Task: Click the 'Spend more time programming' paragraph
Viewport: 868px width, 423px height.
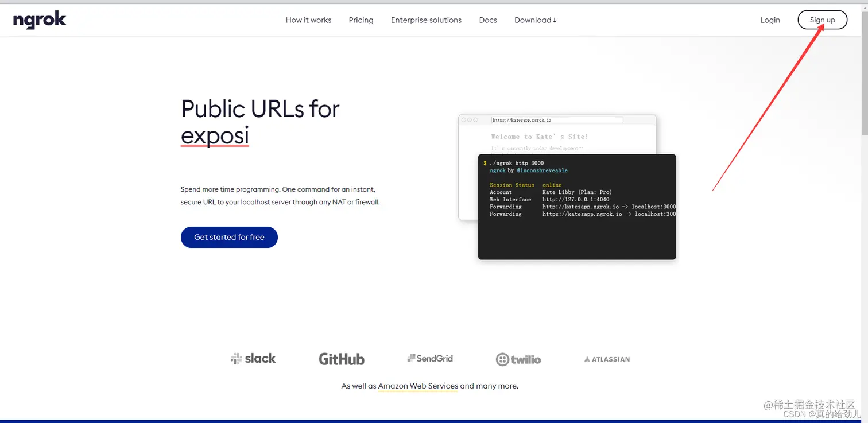Action: click(x=280, y=196)
